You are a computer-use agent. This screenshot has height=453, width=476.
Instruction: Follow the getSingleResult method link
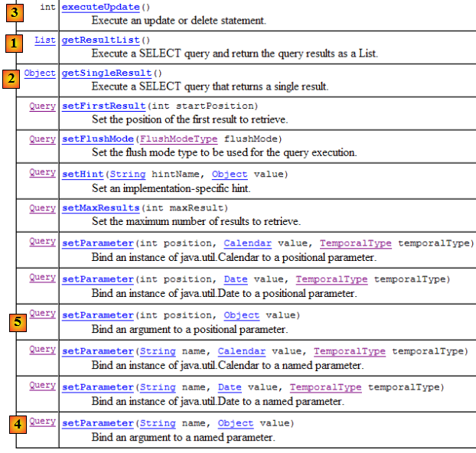coord(106,73)
